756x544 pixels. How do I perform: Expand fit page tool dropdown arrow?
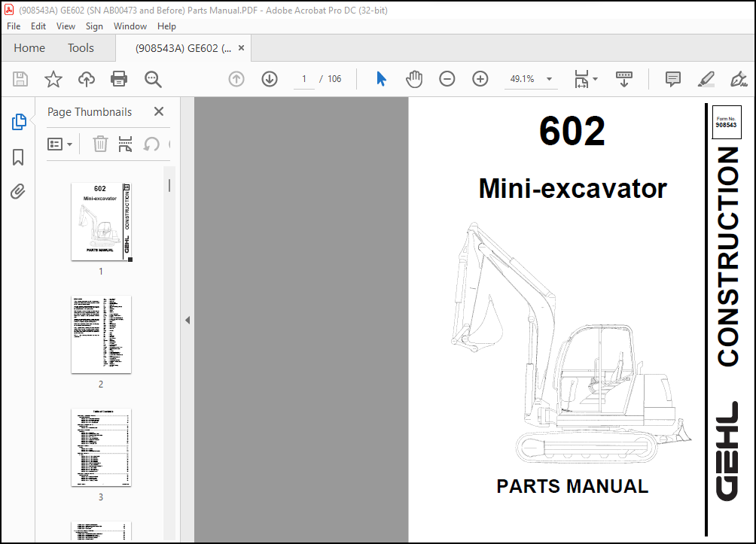tap(595, 79)
